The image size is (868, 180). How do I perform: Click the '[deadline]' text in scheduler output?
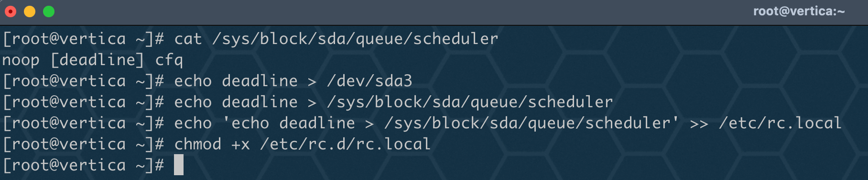(x=97, y=60)
